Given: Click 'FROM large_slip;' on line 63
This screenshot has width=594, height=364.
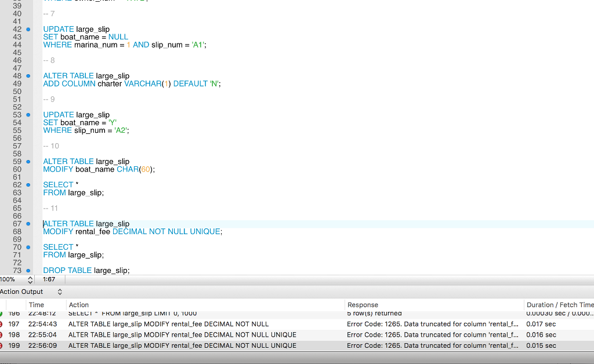Looking at the screenshot, I should [74, 192].
